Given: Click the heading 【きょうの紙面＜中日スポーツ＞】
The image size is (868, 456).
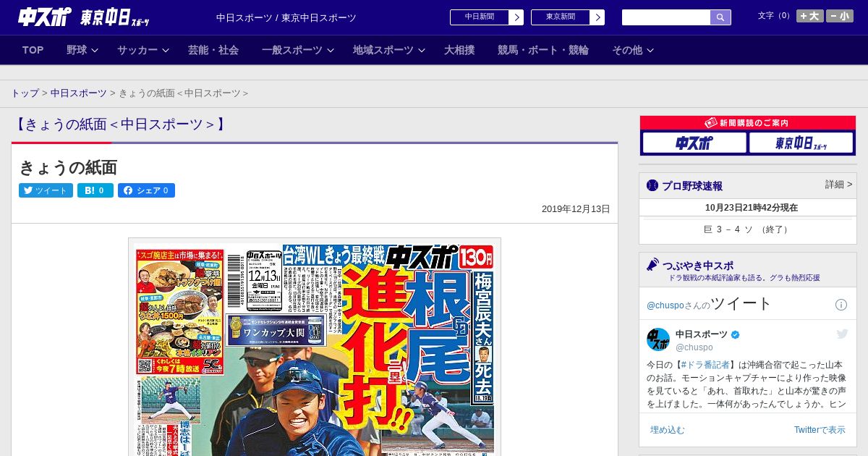Looking at the screenshot, I should pos(120,124).
